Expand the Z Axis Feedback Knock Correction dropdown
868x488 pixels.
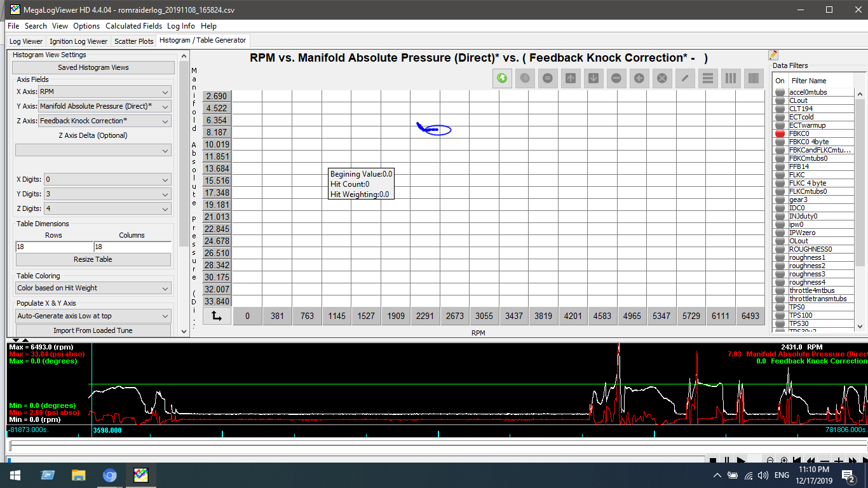(x=105, y=121)
